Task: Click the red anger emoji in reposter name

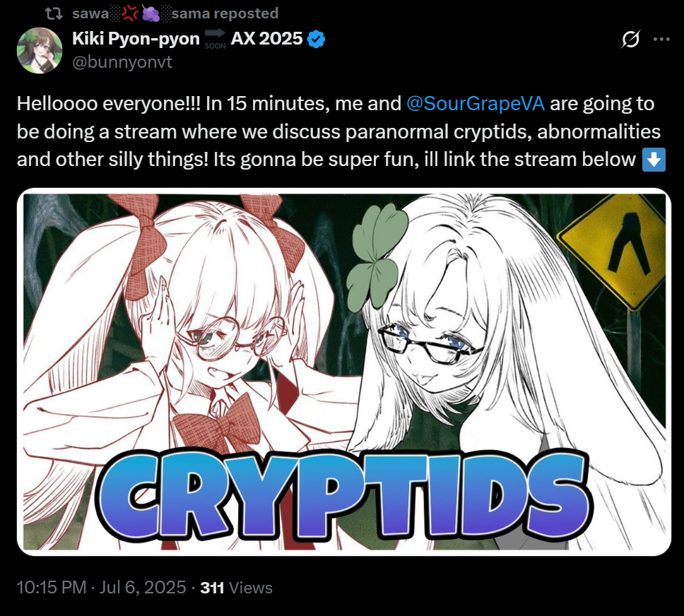Action: pos(130,14)
